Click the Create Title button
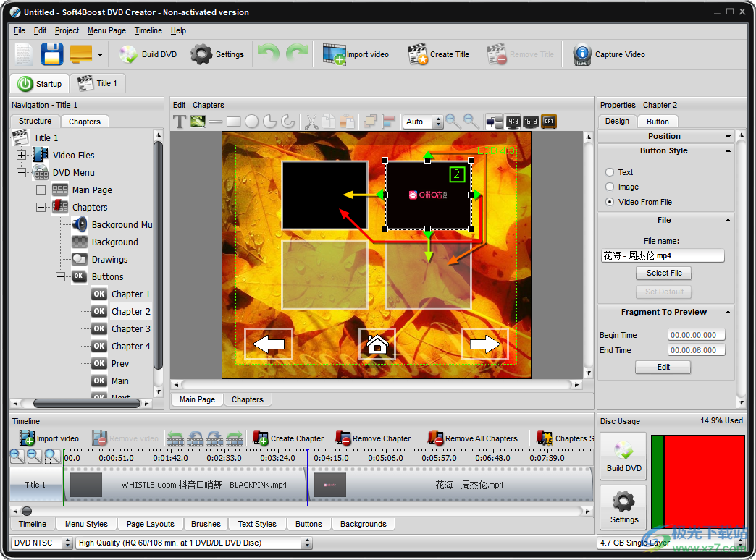The width and height of the screenshot is (756, 560). point(438,54)
